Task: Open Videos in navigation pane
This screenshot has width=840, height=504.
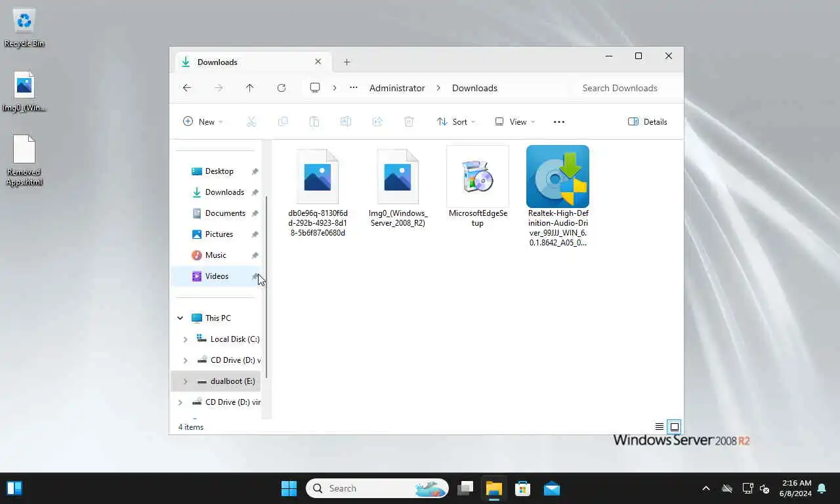Action: click(216, 276)
